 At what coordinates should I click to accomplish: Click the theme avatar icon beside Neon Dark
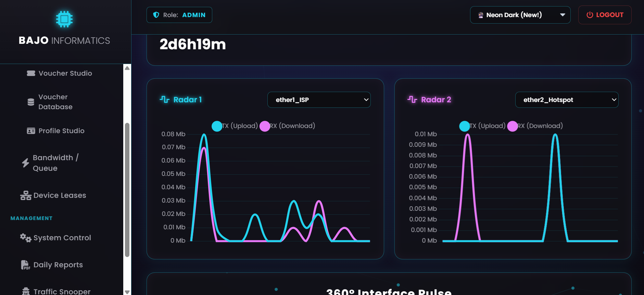pyautogui.click(x=481, y=15)
